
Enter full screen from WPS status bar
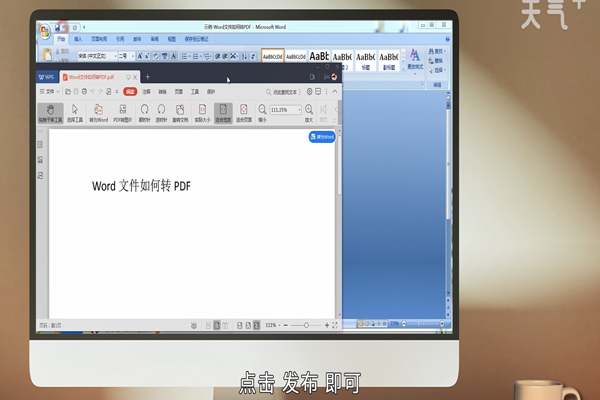point(335,325)
